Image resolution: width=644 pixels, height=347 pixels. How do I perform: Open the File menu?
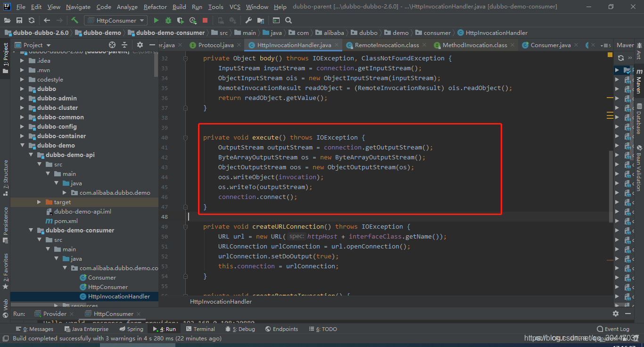tap(21, 7)
